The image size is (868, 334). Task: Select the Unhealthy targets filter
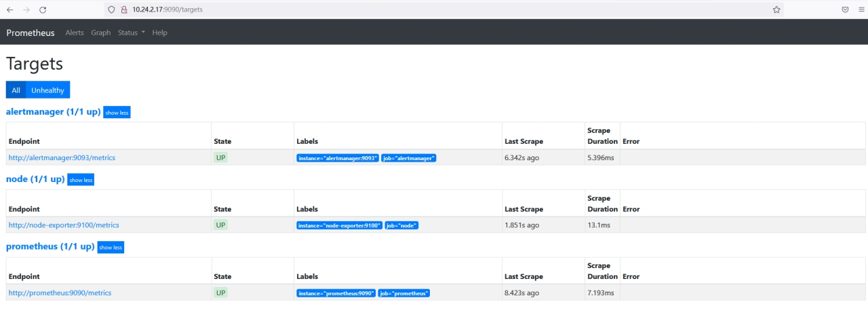(47, 90)
